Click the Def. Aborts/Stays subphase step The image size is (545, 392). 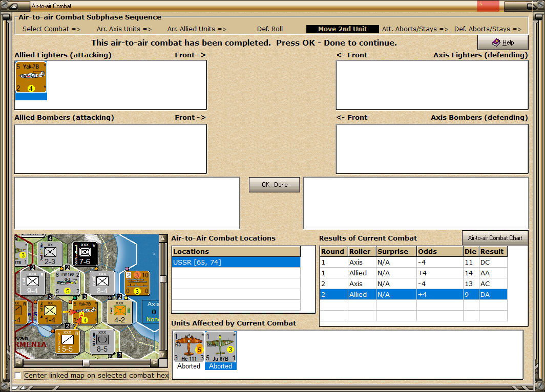(488, 29)
